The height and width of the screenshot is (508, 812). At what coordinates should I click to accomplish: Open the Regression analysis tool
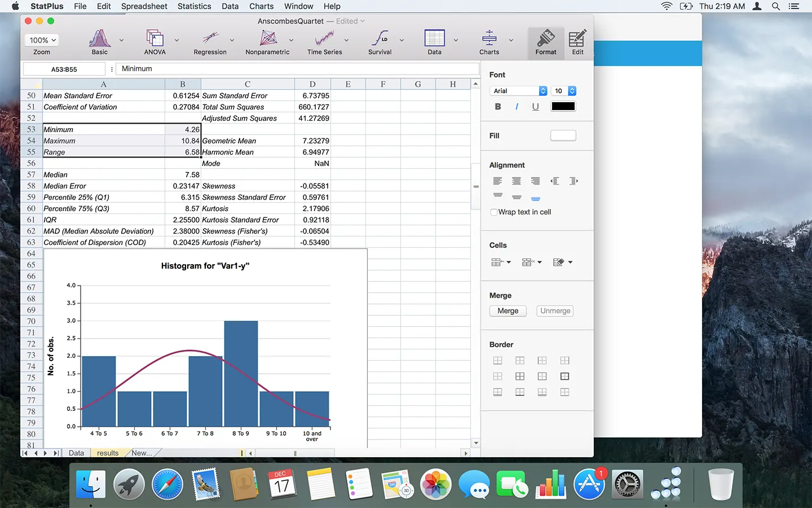pos(210,39)
